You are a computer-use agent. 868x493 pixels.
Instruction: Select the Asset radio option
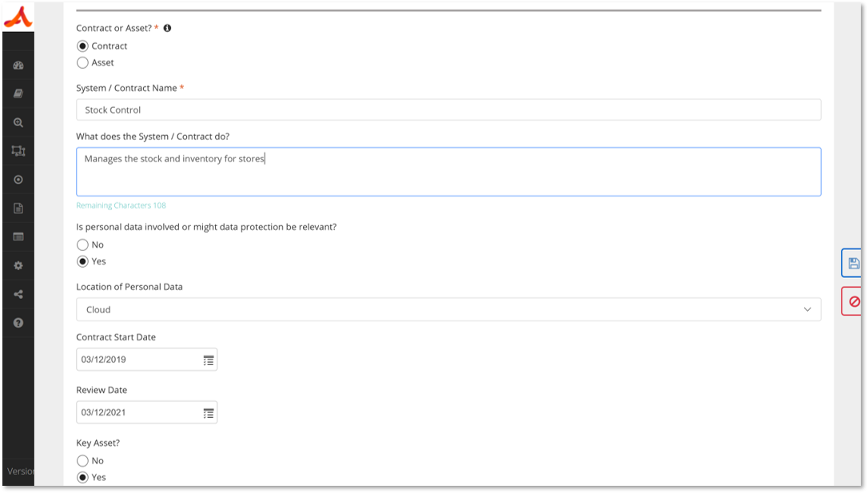pos(82,62)
